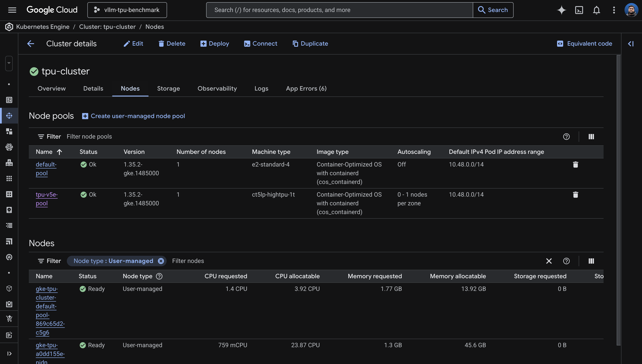Open the App Errors tab
Viewport: 642px width, 364px height.
tap(306, 89)
